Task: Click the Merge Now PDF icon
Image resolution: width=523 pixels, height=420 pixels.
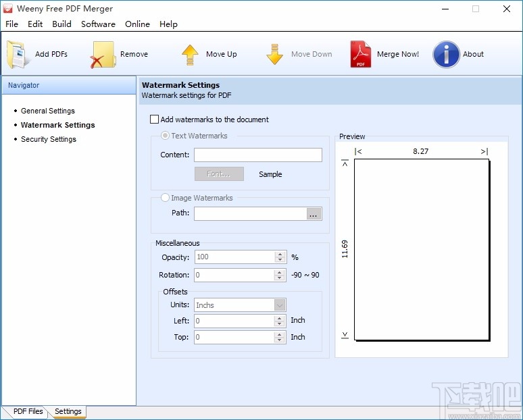Action: tap(361, 54)
